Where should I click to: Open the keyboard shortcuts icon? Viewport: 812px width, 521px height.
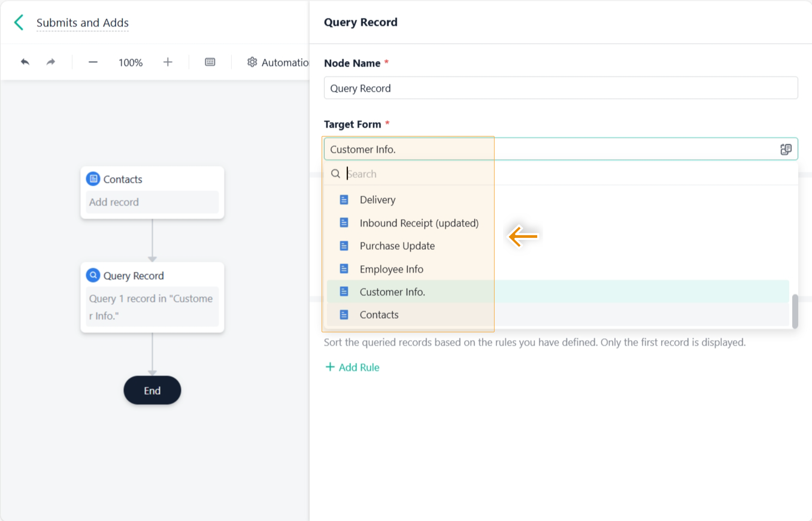(210, 62)
